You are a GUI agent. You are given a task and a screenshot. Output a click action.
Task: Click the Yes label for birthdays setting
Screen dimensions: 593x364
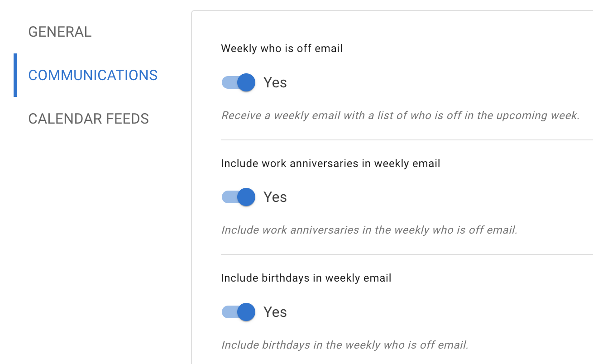point(275,312)
